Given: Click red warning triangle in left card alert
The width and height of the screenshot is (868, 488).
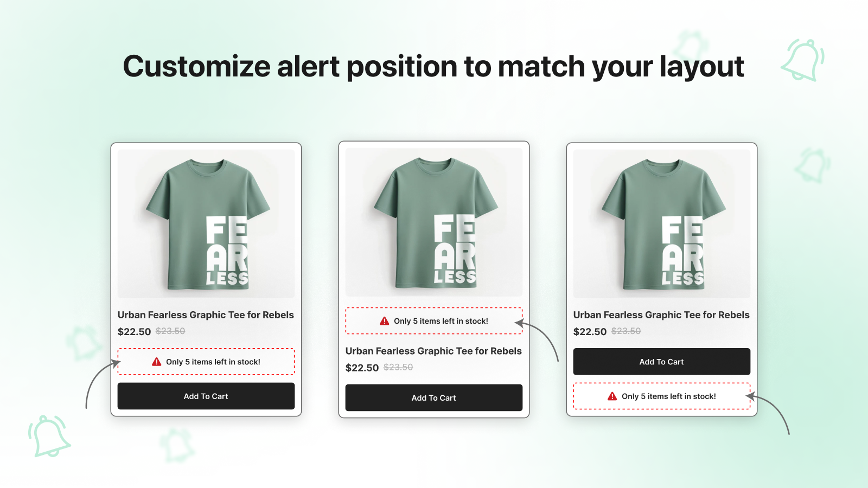Looking at the screenshot, I should pyautogui.click(x=157, y=362).
